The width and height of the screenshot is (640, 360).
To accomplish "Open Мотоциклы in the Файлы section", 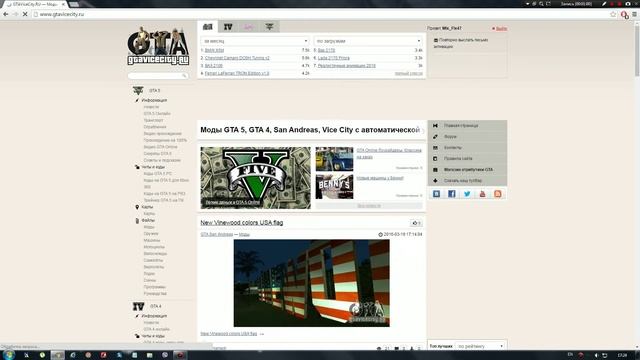I will pos(154,247).
